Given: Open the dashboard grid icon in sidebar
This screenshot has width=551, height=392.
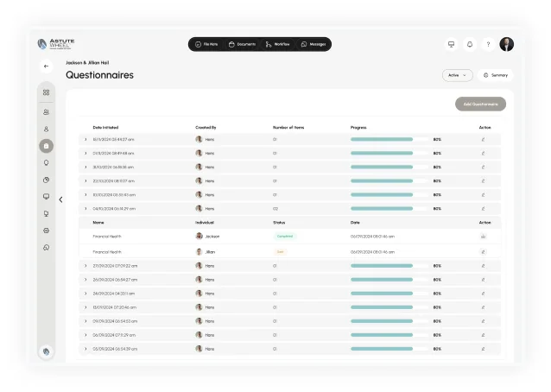Looking at the screenshot, I should pyautogui.click(x=46, y=92).
